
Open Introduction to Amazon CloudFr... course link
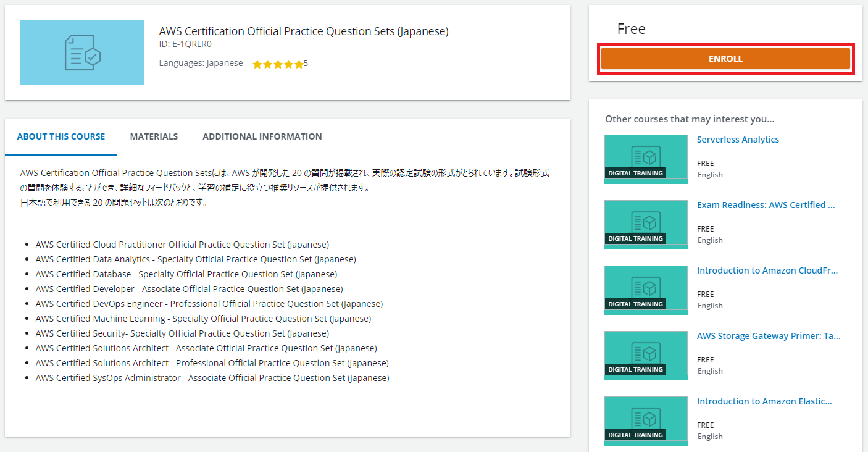[767, 270]
